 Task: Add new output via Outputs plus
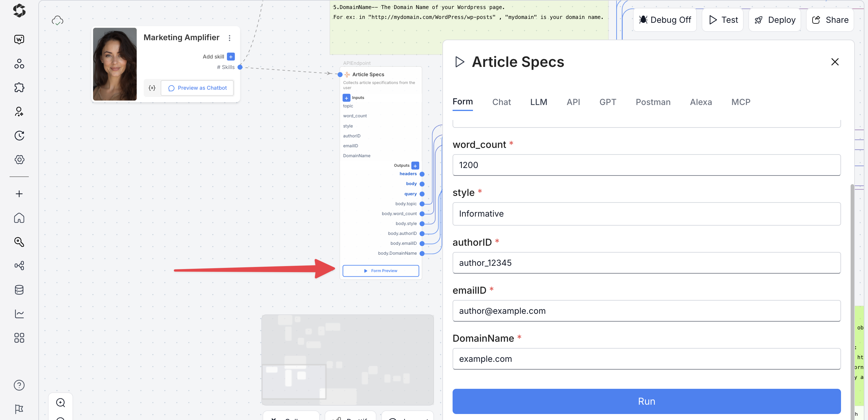(415, 166)
